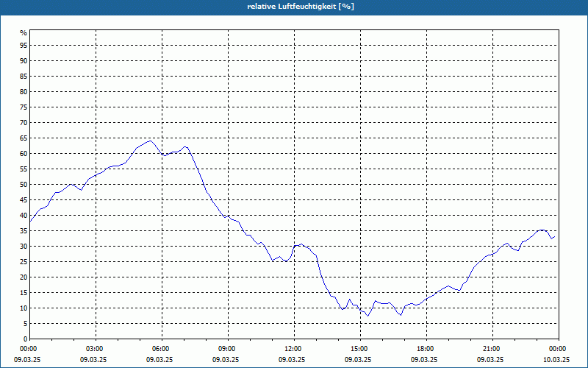Click the 21:00 time axis label
The height and width of the screenshot is (368, 588).
(492, 349)
